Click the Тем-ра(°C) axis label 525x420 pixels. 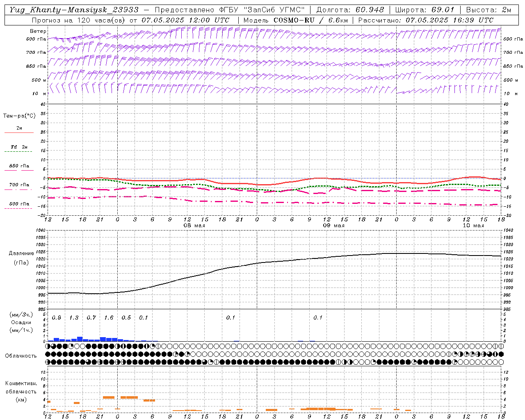(x=19, y=116)
